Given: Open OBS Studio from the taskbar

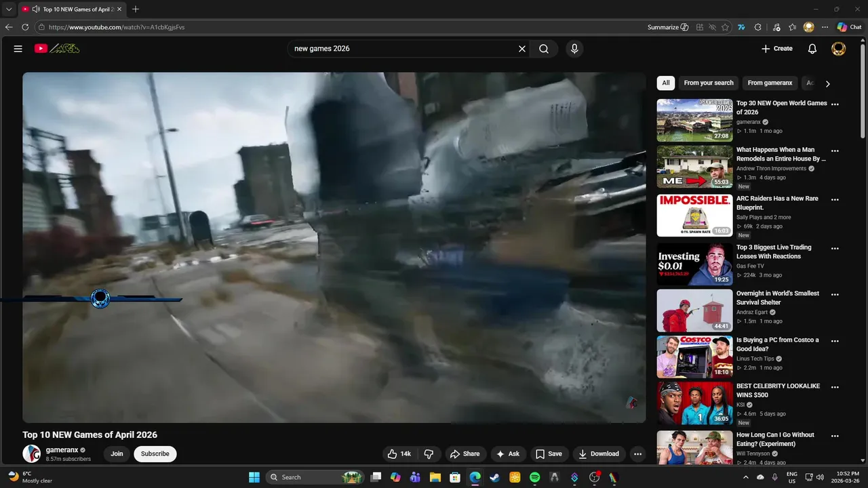Looking at the screenshot, I should (595, 477).
